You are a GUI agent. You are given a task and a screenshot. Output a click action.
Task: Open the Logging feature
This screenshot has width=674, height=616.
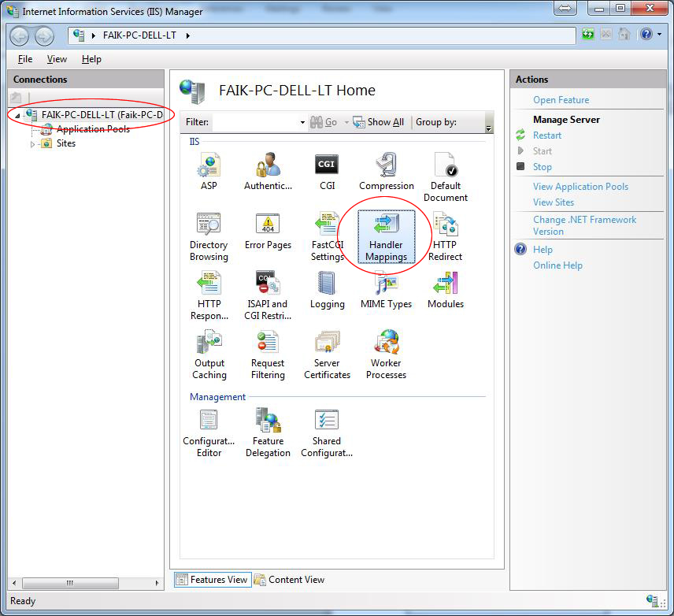(x=327, y=290)
